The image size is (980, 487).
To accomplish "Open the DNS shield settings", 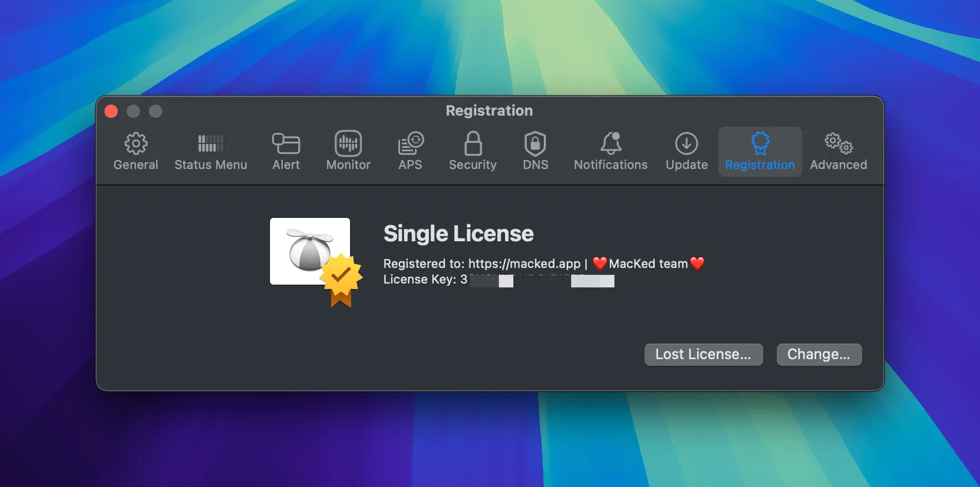I will pyautogui.click(x=535, y=151).
